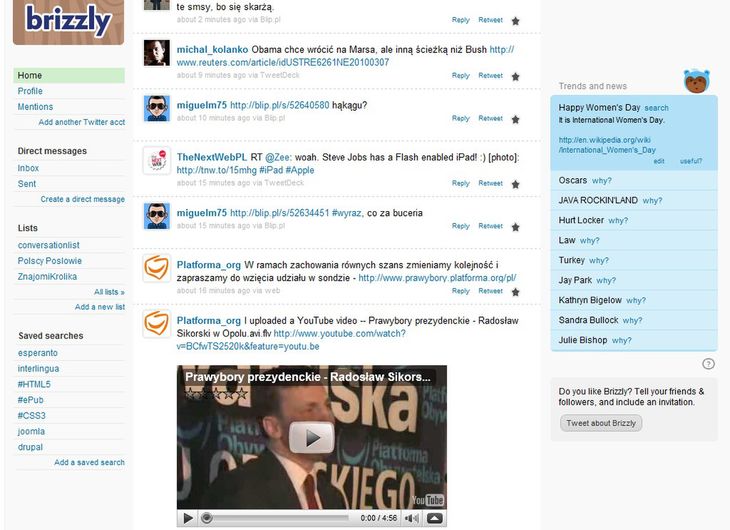Image resolution: width=730 pixels, height=530 pixels.
Task: Click the YouTube logo on the video
Action: [428, 500]
